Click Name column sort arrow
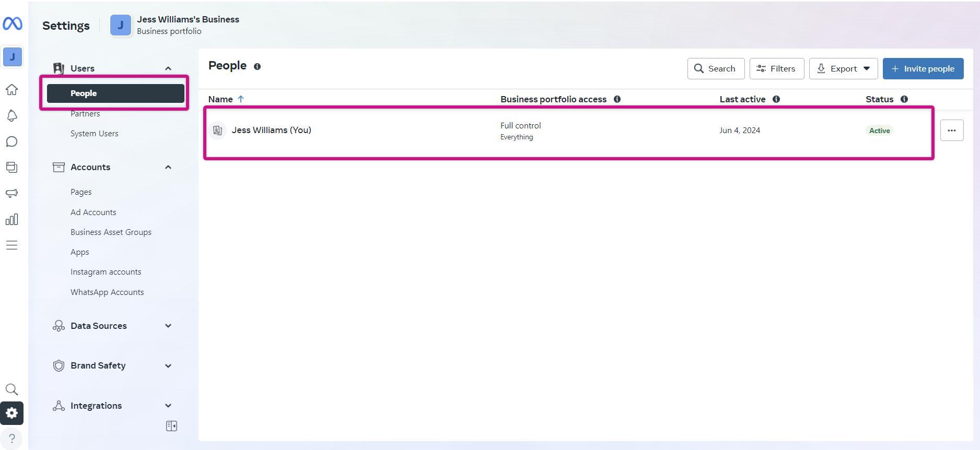 pyautogui.click(x=241, y=99)
